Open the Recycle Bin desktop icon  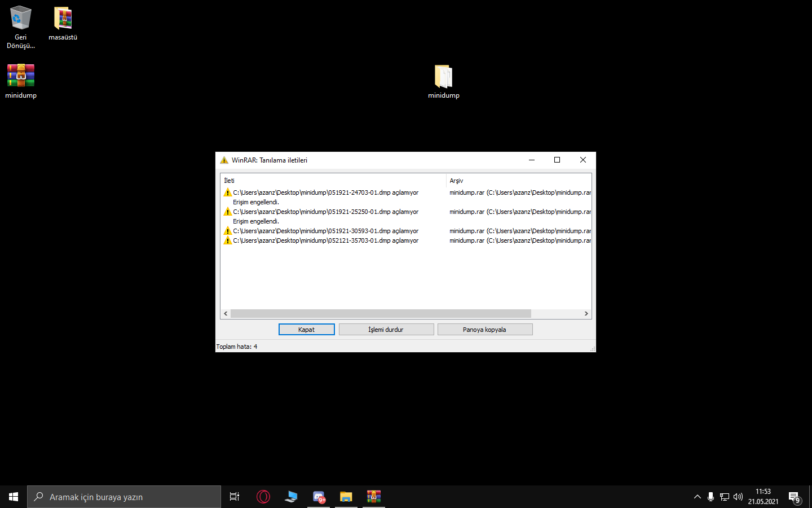coord(21,27)
